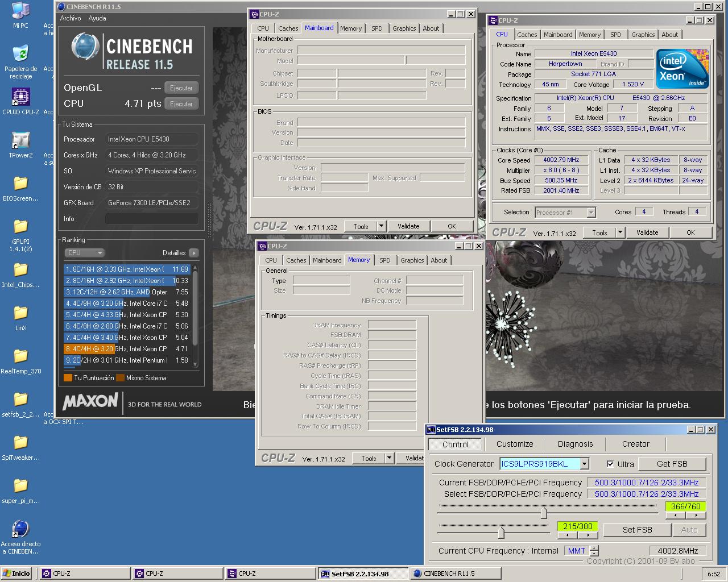728x582 pixels.
Task: Run the OpenGL test with Ejecutar
Action: [x=181, y=88]
